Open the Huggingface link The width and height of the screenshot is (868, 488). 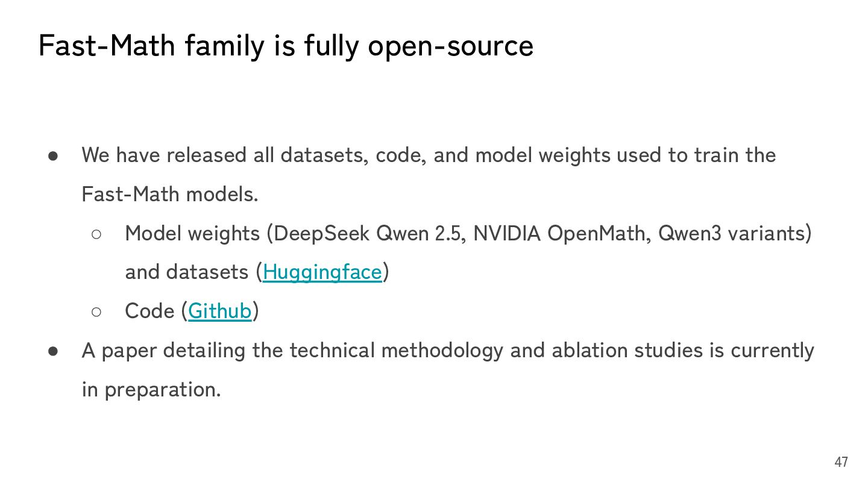coord(322,272)
